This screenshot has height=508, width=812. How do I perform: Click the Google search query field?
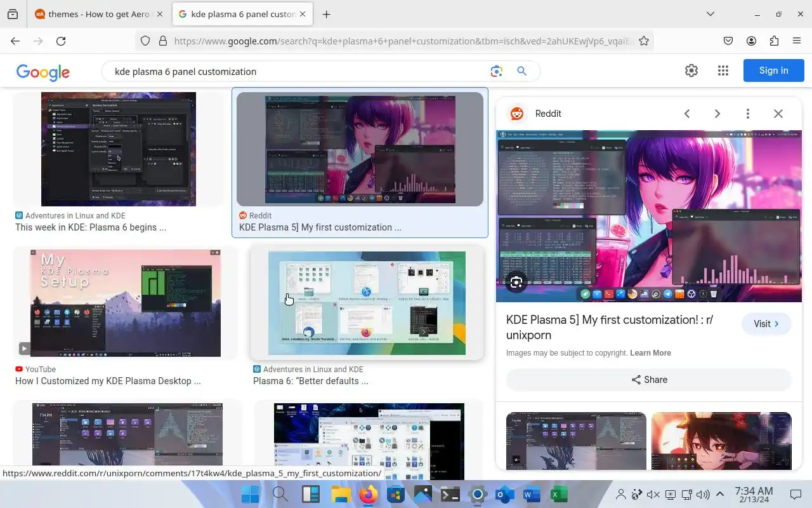(298, 72)
